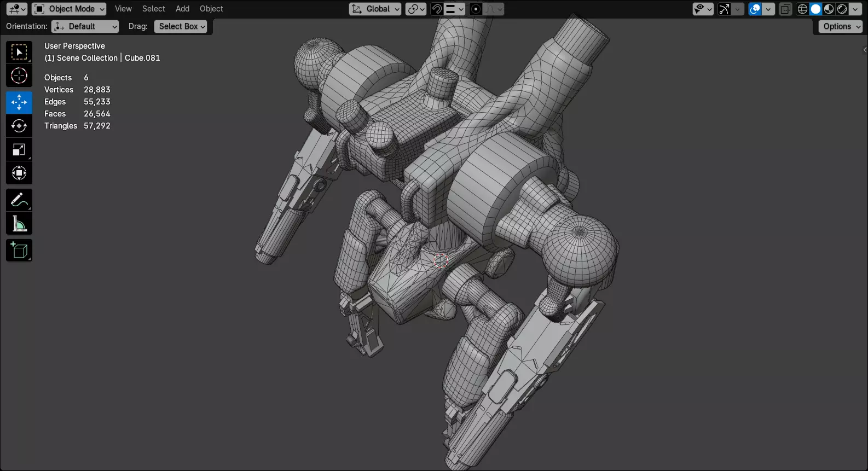Open the viewport shading options dropdown
The image size is (868, 471).
855,9
